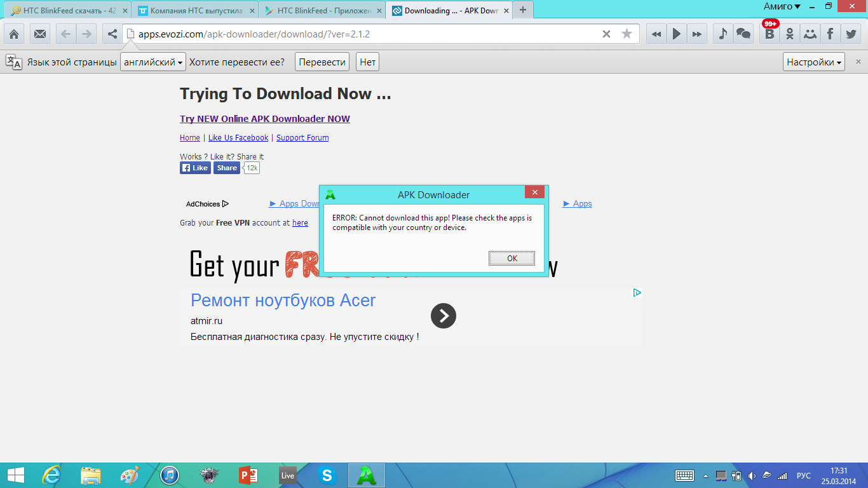Close the APK Downloader error dialog
868x488 pixels.
tap(534, 193)
